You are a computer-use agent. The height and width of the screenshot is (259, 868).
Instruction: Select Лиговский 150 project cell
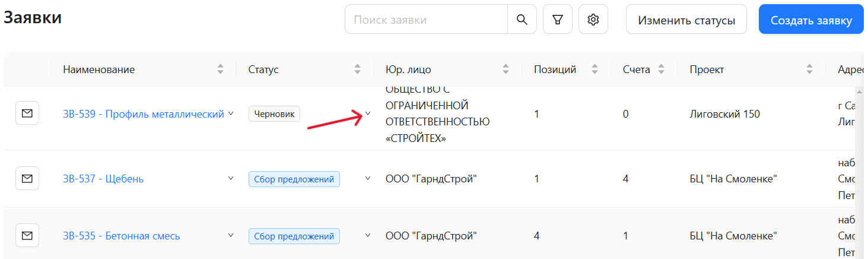coord(724,114)
